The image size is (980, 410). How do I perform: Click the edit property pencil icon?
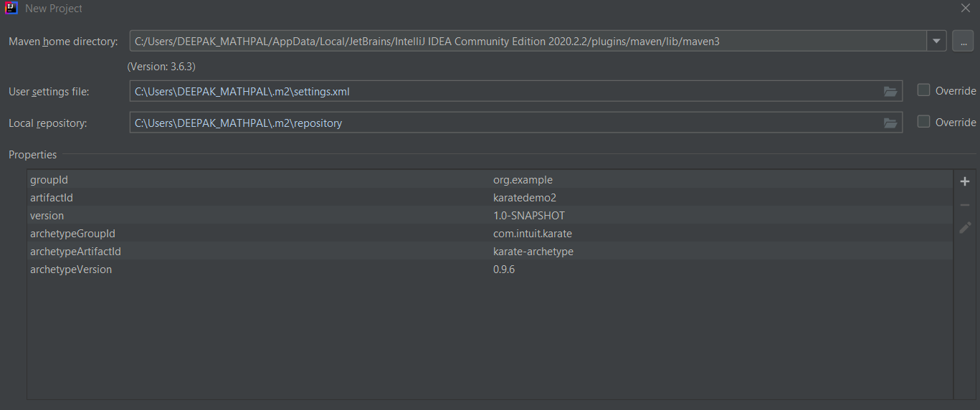[x=965, y=228]
